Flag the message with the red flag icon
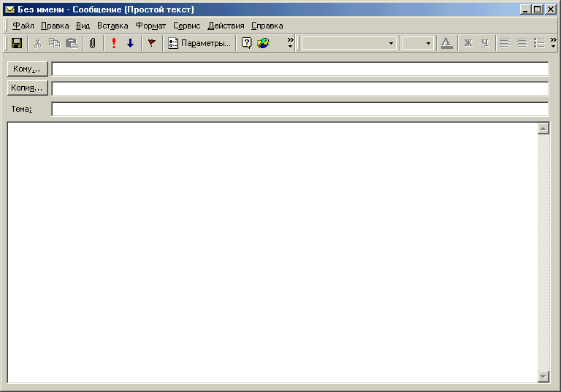The image size is (561, 392). point(152,43)
